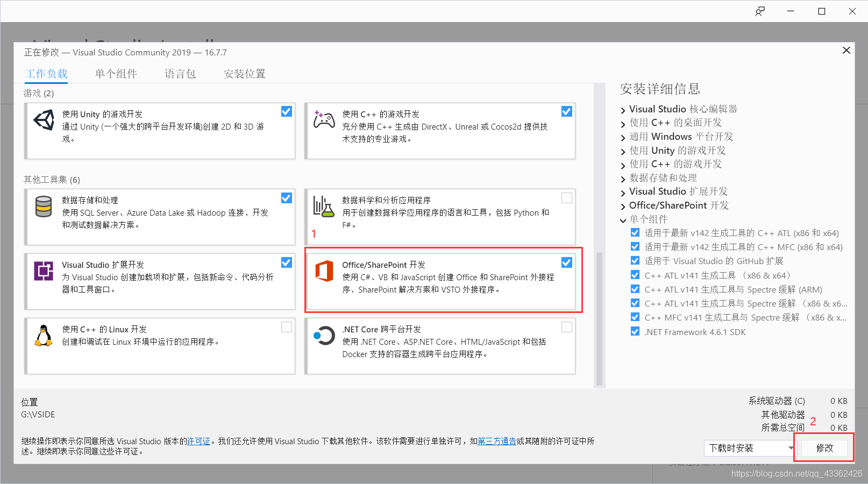Open the 许可证 link
Screen dimensions: 868x484
pos(198,441)
